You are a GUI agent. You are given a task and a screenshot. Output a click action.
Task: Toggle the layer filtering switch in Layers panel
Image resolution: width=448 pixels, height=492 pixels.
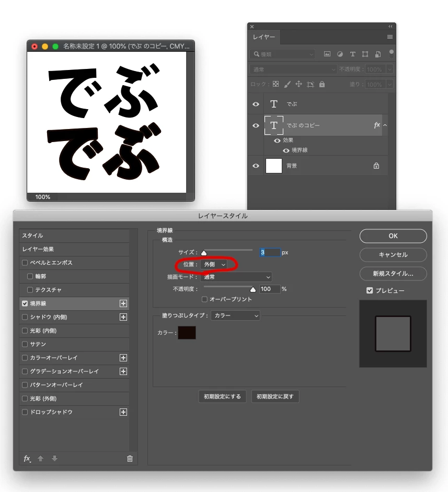[391, 54]
